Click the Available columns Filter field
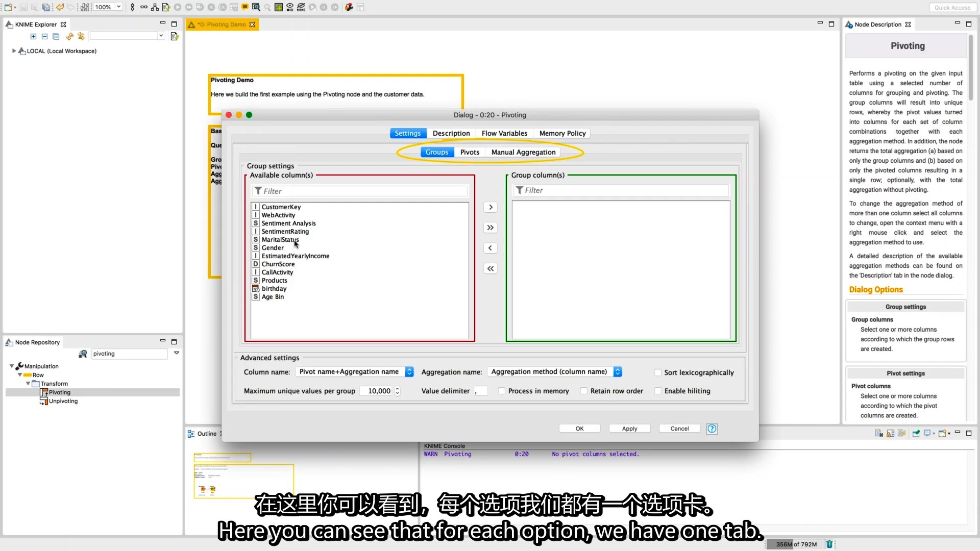The width and height of the screenshot is (980, 551). click(x=360, y=191)
